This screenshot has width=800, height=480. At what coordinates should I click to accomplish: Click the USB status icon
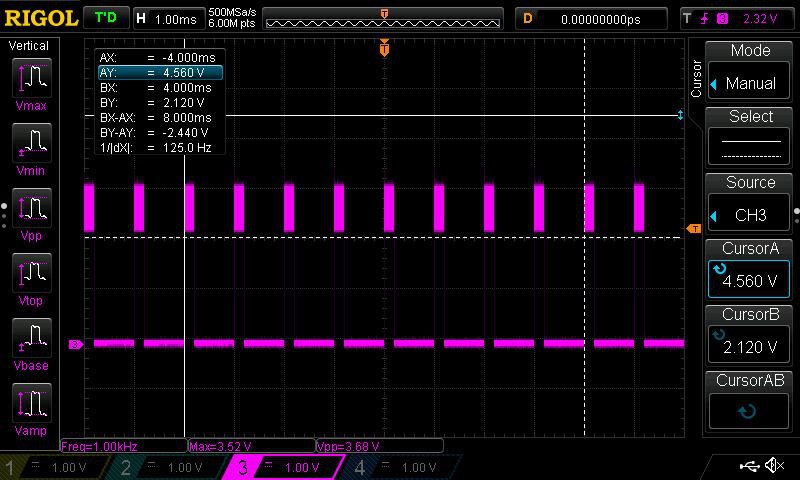click(x=750, y=466)
